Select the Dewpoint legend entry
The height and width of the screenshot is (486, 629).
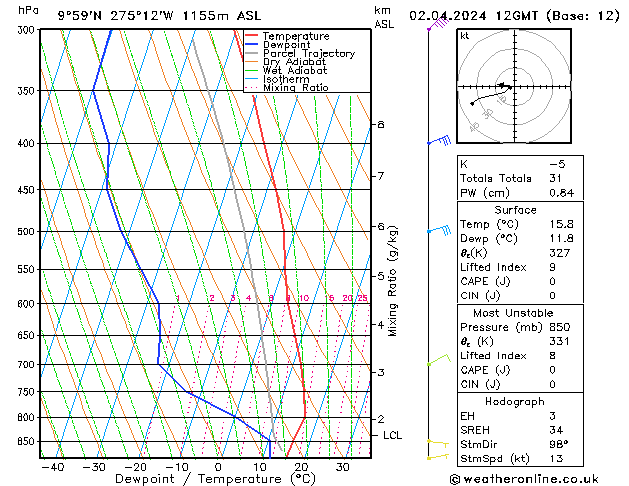pyautogui.click(x=290, y=45)
